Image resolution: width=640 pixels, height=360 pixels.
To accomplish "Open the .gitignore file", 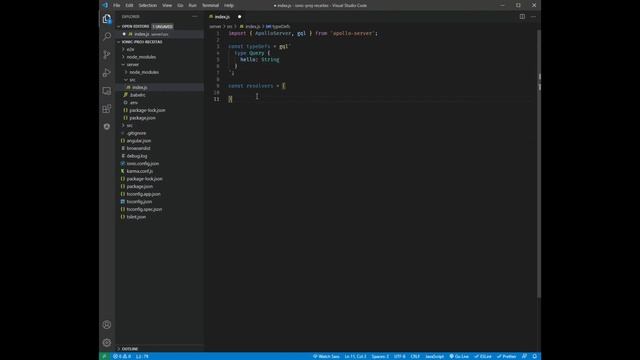I will point(136,133).
